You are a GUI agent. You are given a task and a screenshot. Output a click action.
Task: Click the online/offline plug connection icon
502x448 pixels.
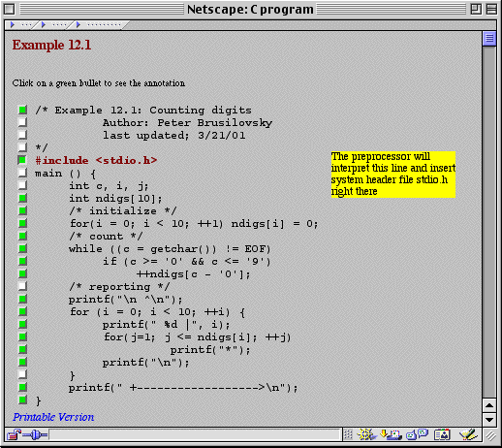[35, 435]
